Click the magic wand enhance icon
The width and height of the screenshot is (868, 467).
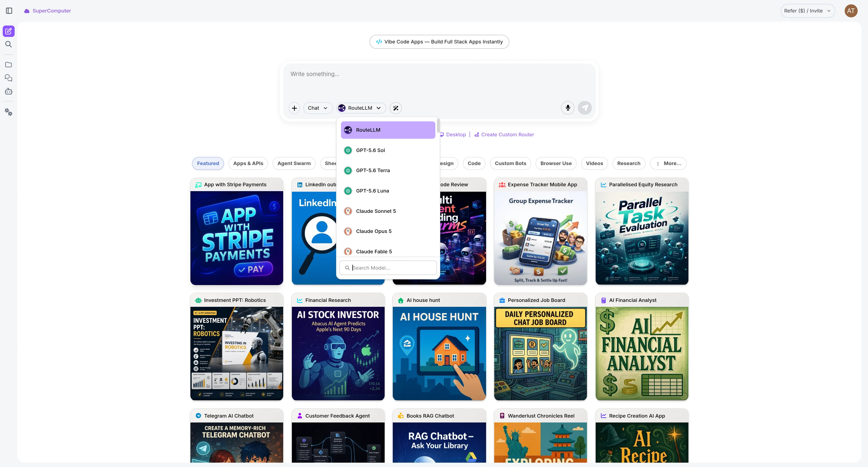click(x=395, y=108)
